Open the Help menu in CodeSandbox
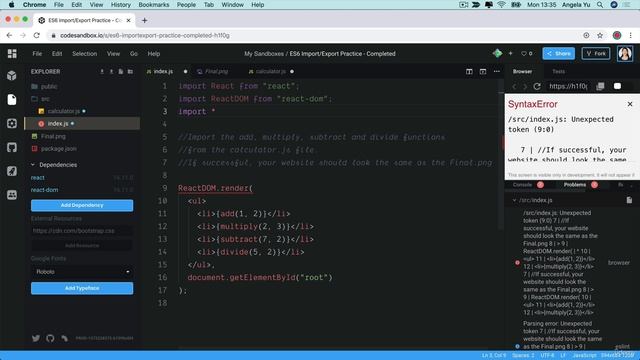This screenshot has height=360, width=640. (154, 53)
